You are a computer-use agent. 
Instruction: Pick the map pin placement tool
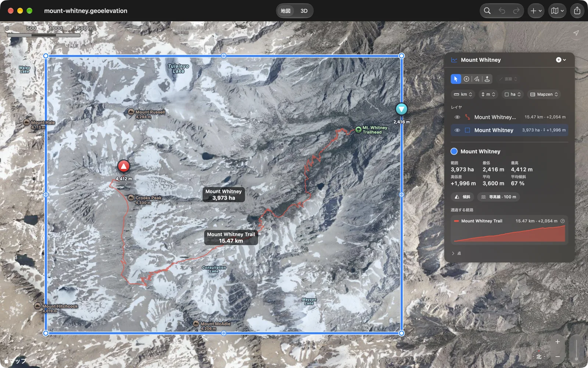(x=487, y=79)
